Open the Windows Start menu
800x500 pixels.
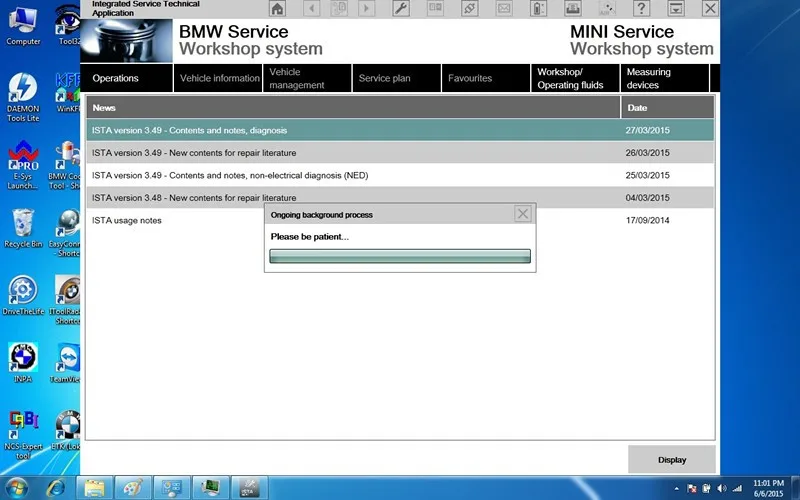pyautogui.click(x=17, y=488)
